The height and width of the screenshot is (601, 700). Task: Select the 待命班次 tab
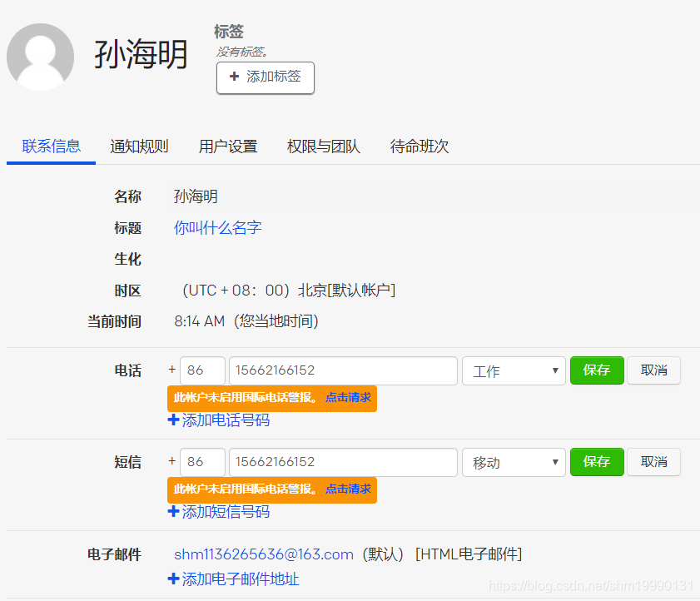[x=420, y=147]
